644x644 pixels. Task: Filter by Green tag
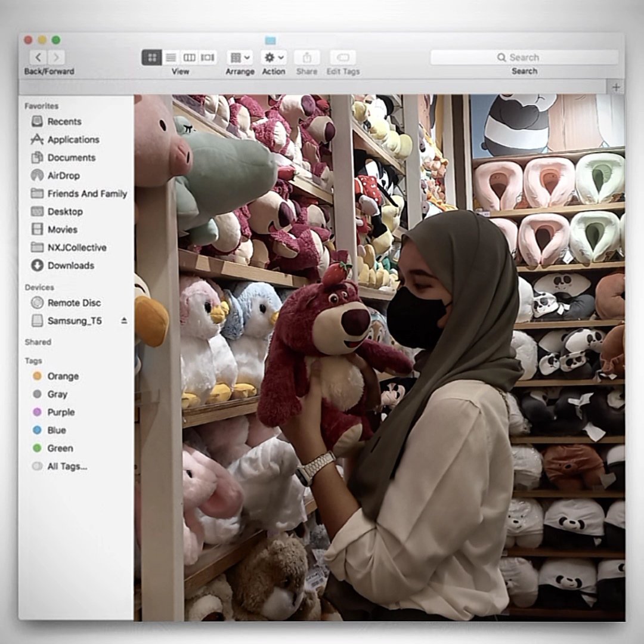(x=52, y=448)
